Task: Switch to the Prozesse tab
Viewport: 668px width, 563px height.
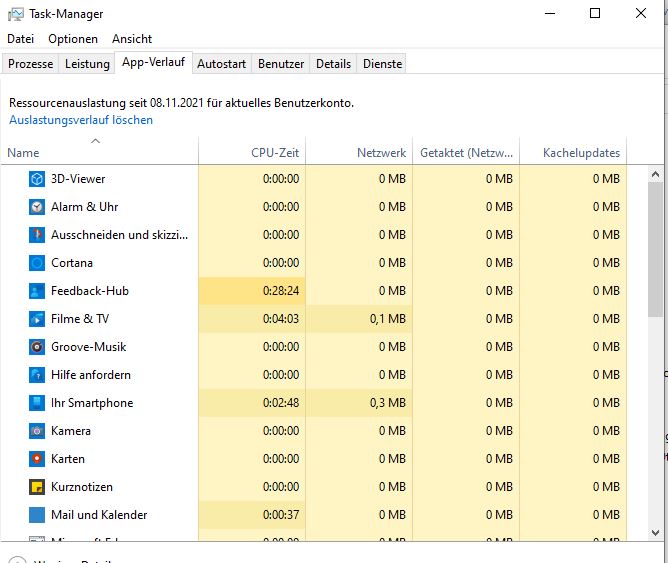Action: tap(30, 64)
